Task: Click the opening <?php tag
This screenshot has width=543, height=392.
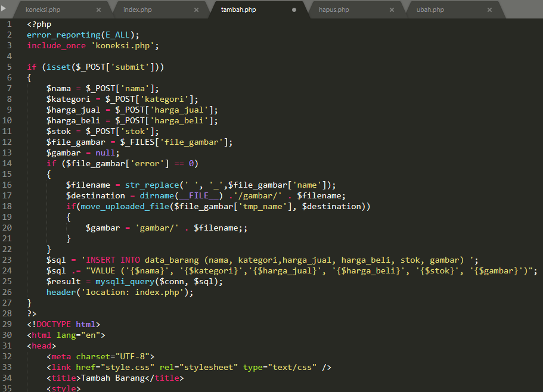Action: (39, 24)
